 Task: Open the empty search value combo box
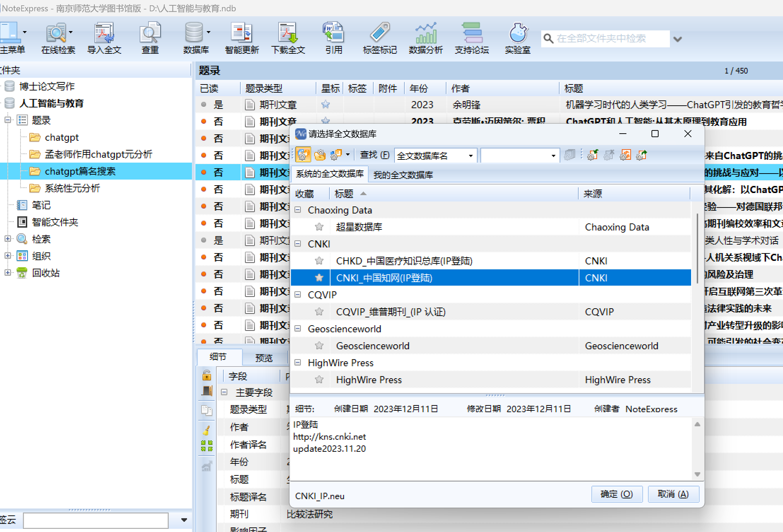[554, 156]
